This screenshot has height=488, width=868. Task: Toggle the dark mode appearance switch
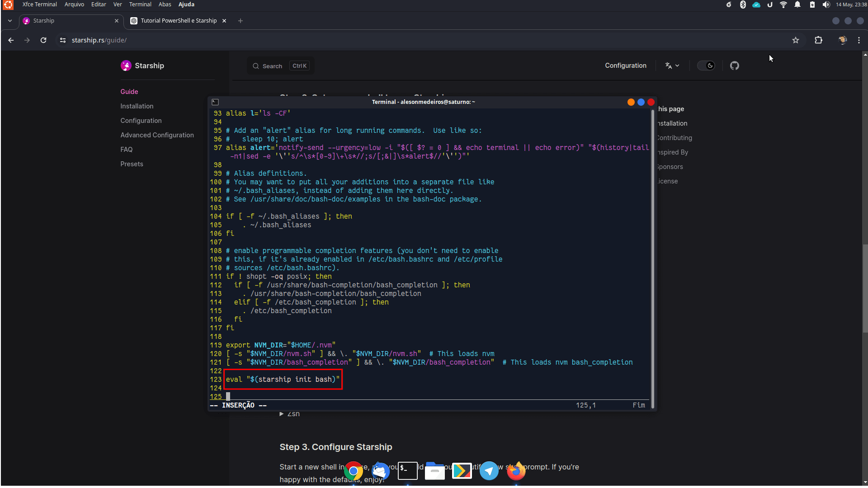[x=706, y=66]
